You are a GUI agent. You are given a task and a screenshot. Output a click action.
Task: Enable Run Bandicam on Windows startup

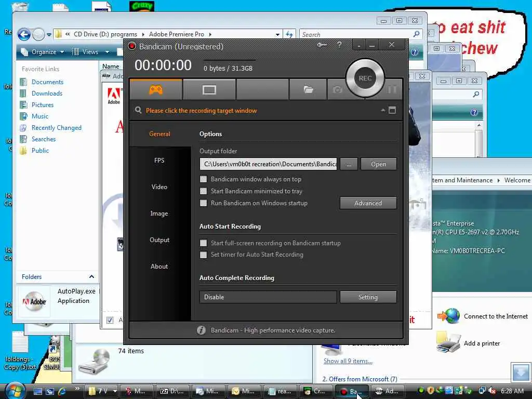tap(203, 203)
